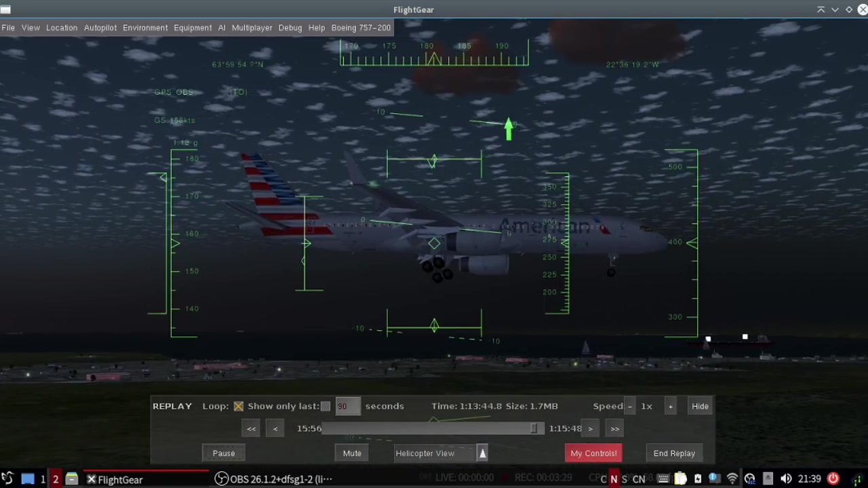Open the Autopilot menu

tap(100, 27)
